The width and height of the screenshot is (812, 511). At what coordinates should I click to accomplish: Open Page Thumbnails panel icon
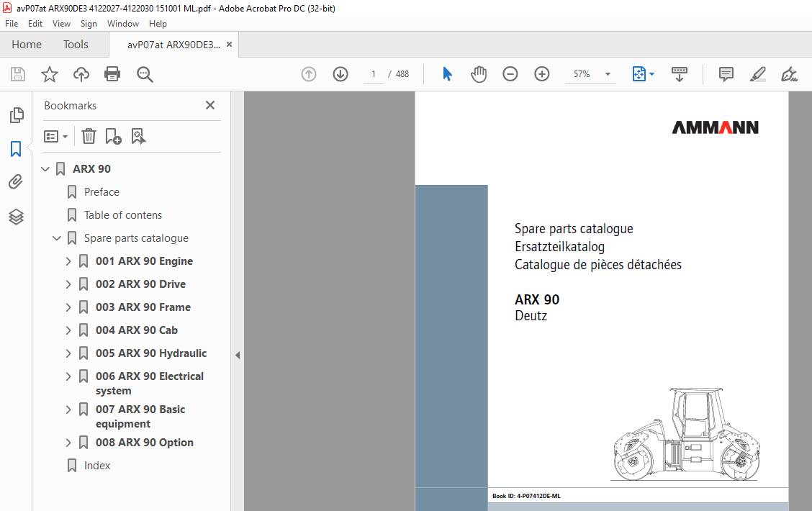click(x=16, y=115)
